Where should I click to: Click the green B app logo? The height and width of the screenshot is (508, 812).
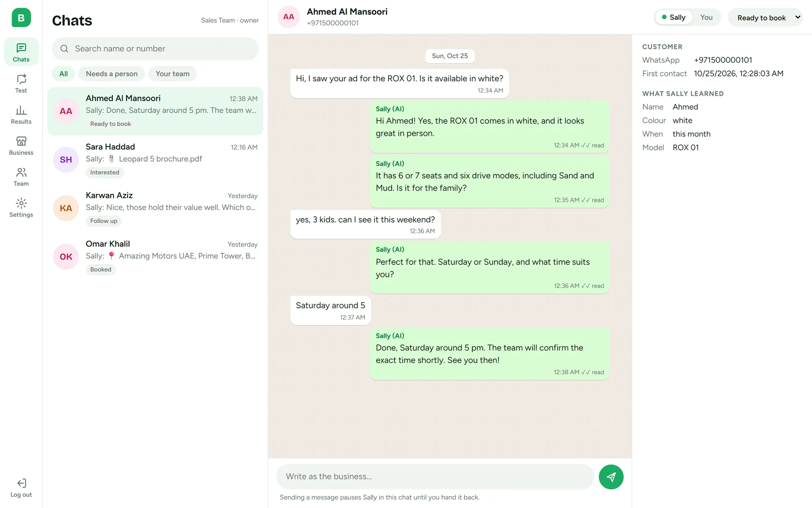coord(21,18)
